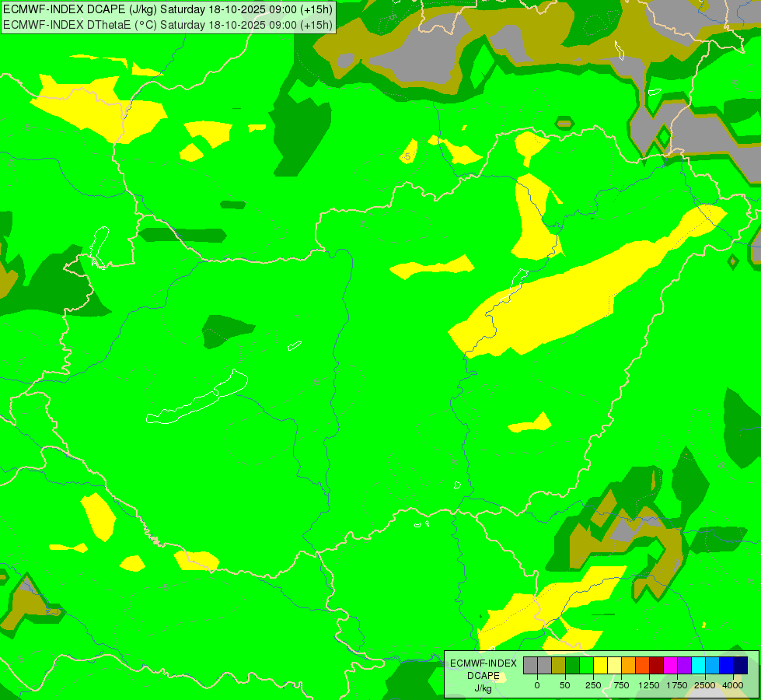Screen dimensions: 761x700
Task: Click the Lake Balaton outline on the map
Action: (x=197, y=398)
